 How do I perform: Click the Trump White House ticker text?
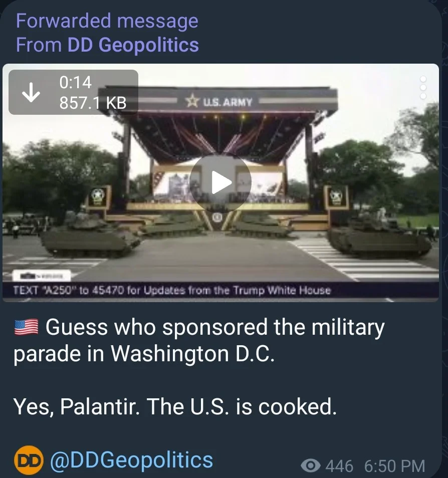point(172,290)
